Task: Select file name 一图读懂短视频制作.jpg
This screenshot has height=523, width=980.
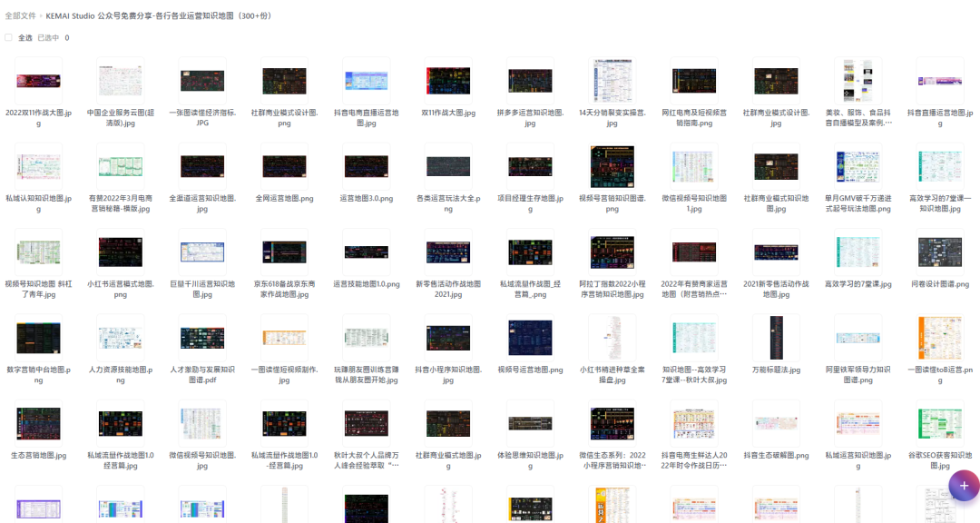Action: [284, 375]
